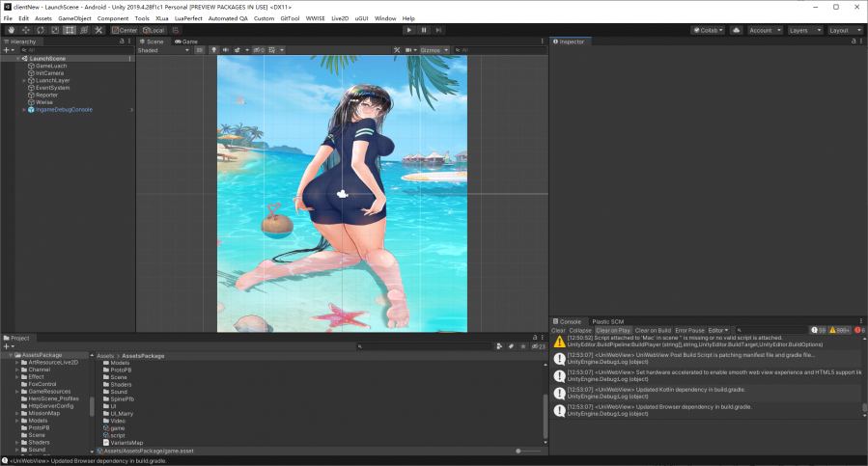Open the XLua menu
868x466 pixels.
(x=161, y=18)
